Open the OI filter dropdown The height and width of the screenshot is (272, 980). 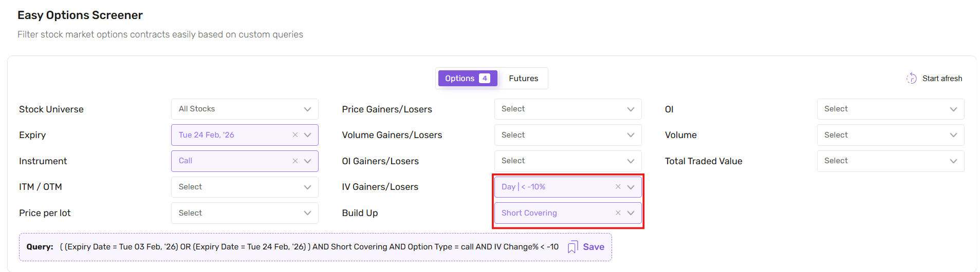tap(890, 109)
